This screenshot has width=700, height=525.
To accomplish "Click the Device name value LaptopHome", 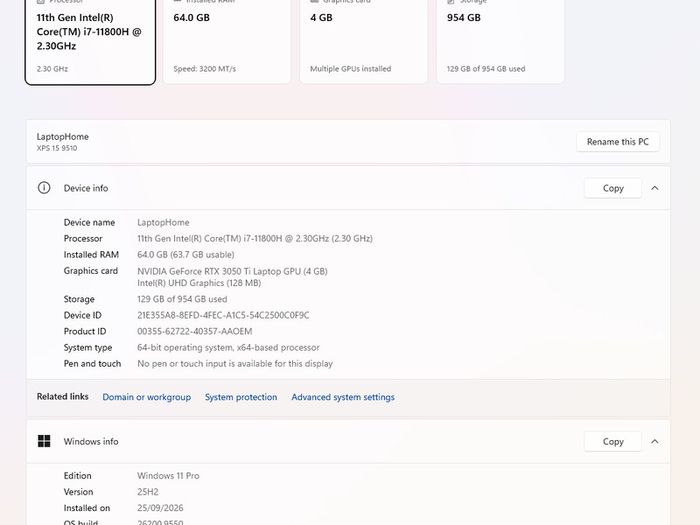I will [163, 222].
